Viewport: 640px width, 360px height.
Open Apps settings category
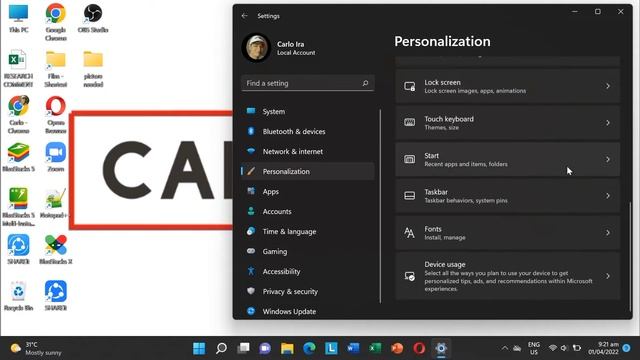coord(308,191)
